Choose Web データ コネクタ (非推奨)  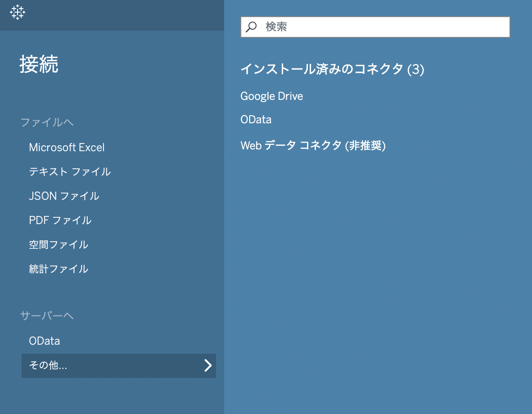(x=313, y=145)
